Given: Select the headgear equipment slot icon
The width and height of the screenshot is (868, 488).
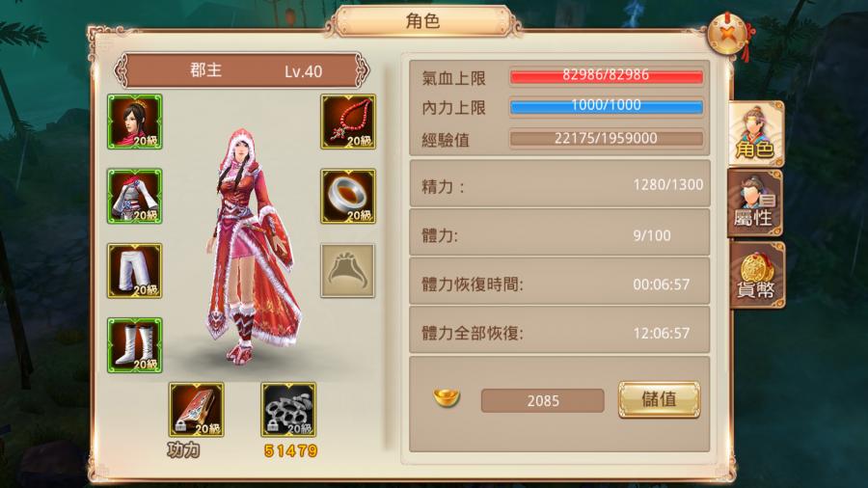Looking at the screenshot, I should [134, 122].
